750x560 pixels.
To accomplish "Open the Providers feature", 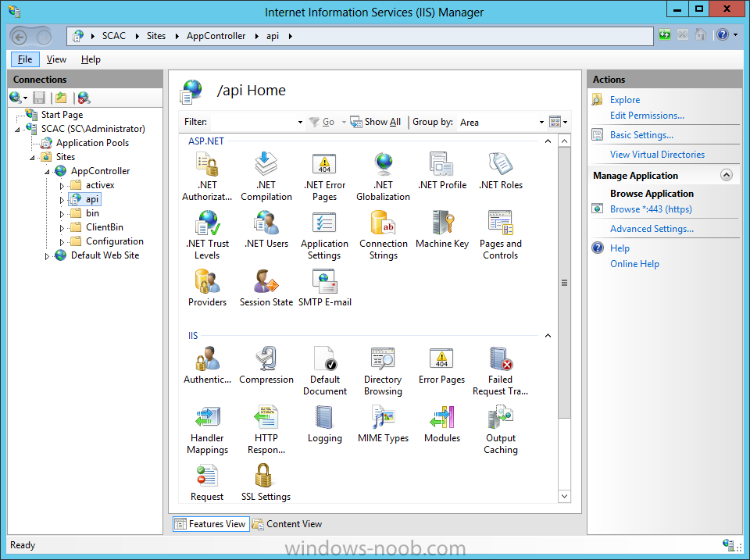I will pos(207,288).
